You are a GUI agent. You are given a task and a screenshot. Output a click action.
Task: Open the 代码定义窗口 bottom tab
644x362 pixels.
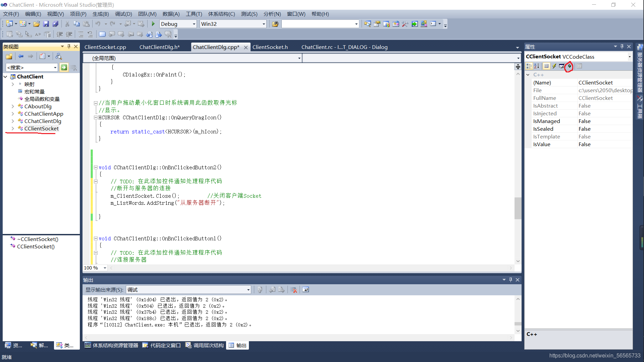tap(162, 345)
